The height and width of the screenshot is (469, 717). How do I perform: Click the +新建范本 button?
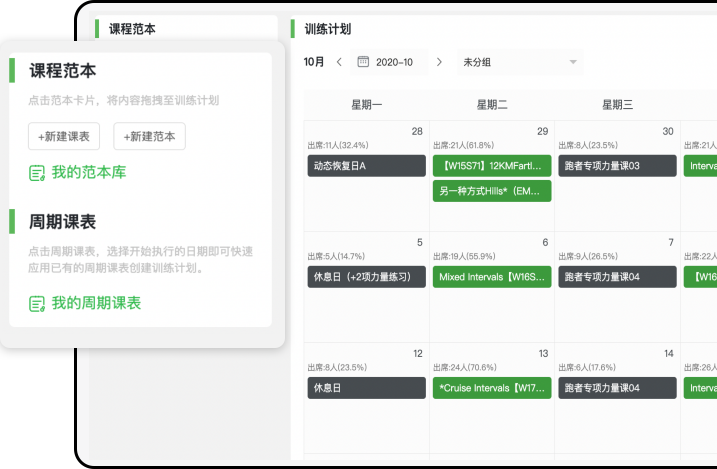[x=149, y=136]
